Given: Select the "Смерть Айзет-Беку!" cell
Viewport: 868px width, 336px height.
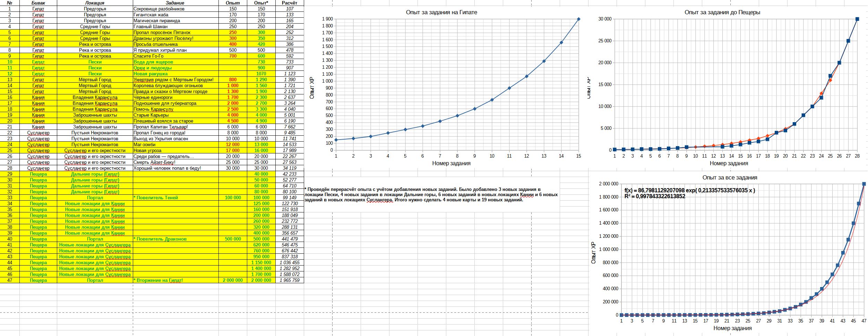Looking at the screenshot, I should tap(155, 162).
